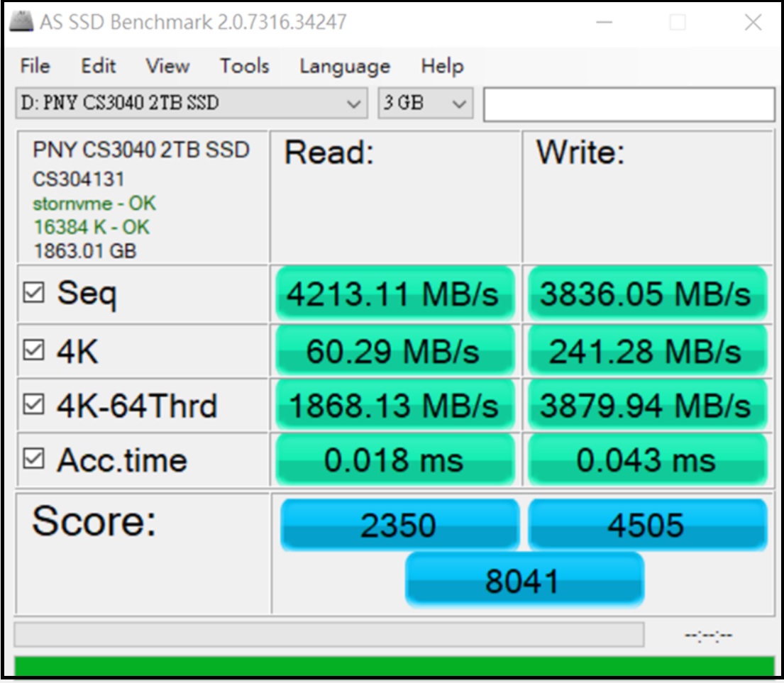Open the Help menu
784x683 pixels.
point(442,66)
